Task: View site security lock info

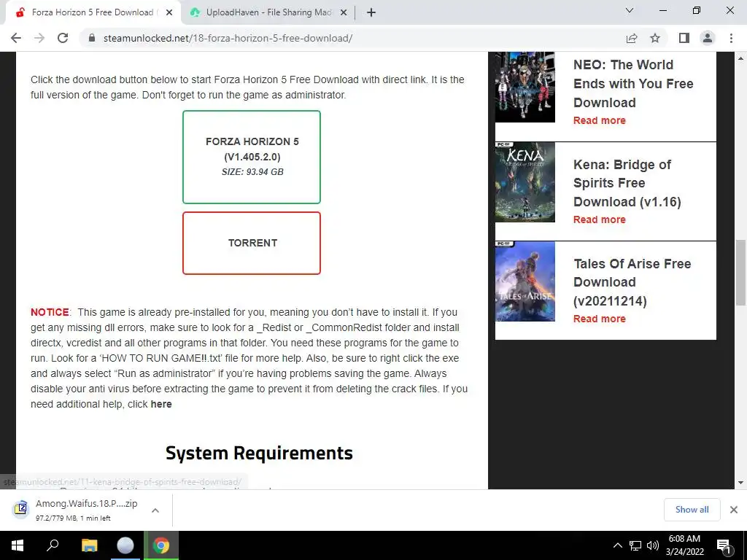Action: click(x=92, y=38)
